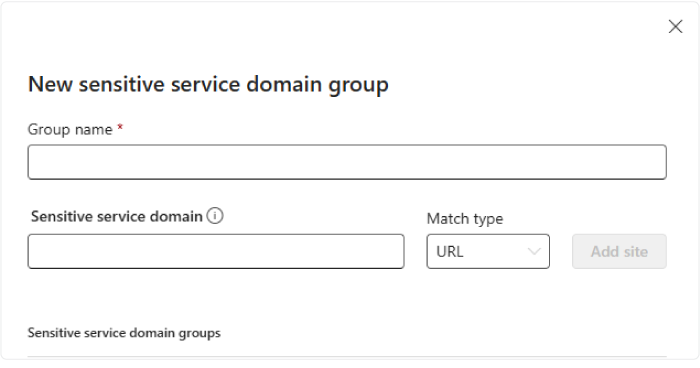700x368 pixels.
Task: Click the "Sensitive service domain groups" text
Action: point(124,333)
